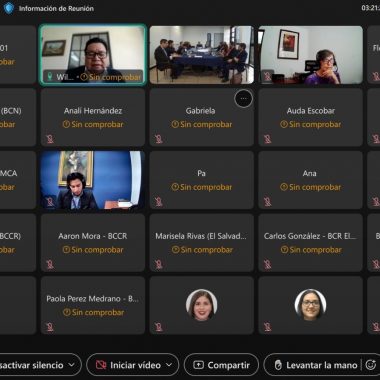Expand the audio options chevron next to silencio

[x=72, y=365]
